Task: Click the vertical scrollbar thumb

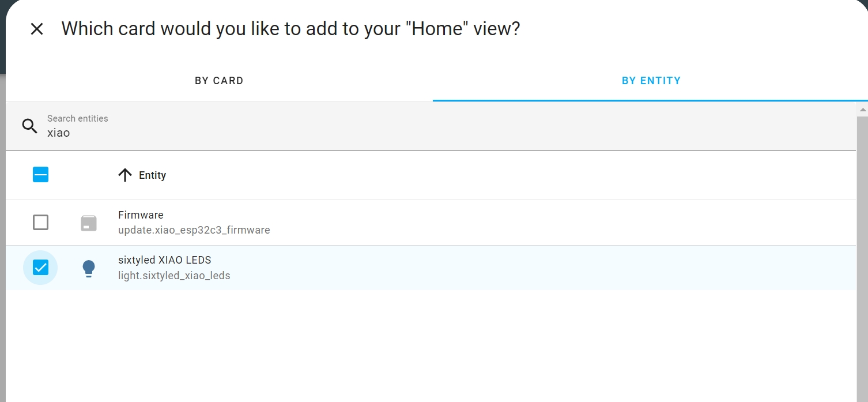Action: click(x=862, y=258)
